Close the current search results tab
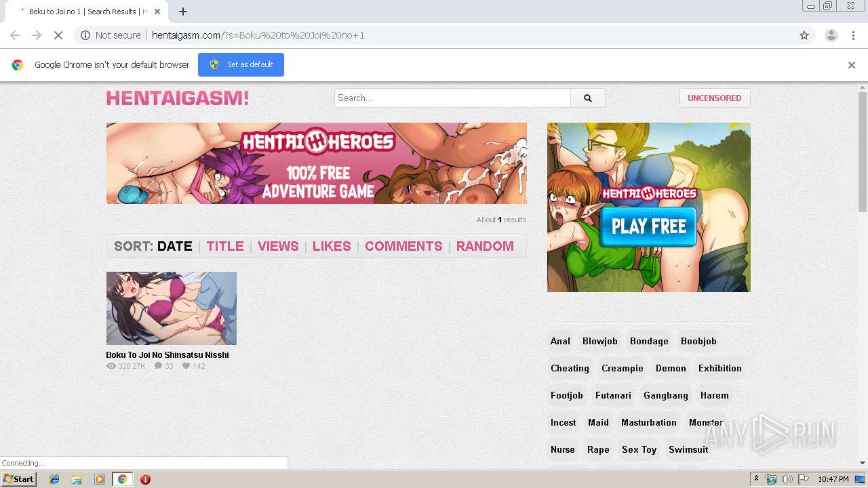The image size is (868, 488). tap(157, 12)
